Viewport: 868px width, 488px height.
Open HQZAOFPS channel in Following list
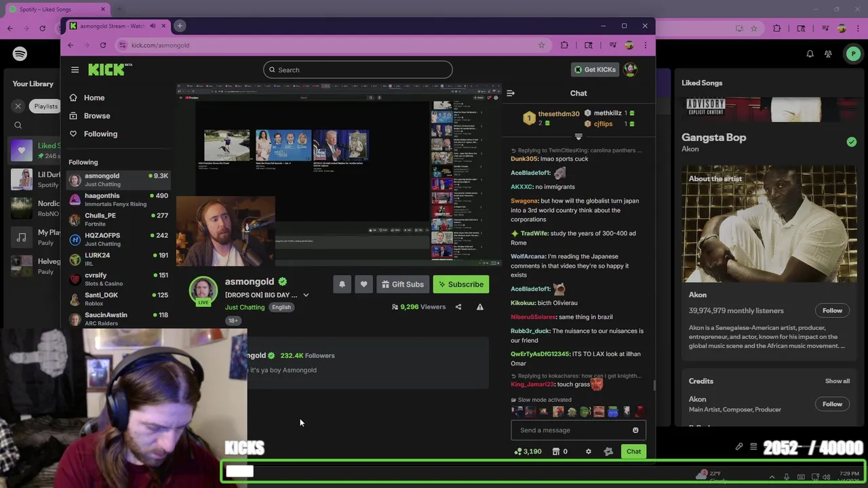click(118, 239)
